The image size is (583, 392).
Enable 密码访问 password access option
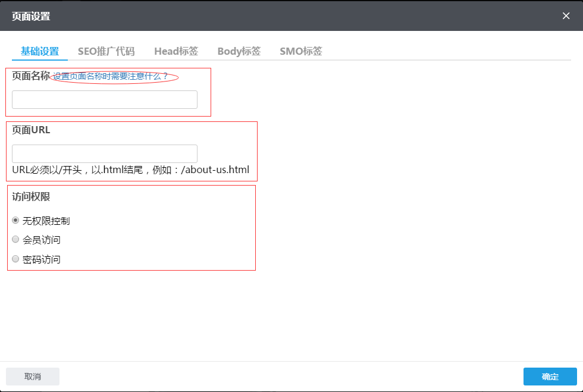click(x=15, y=259)
